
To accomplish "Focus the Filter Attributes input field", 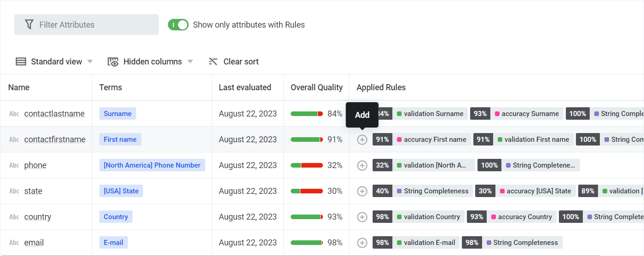I will tap(92, 25).
